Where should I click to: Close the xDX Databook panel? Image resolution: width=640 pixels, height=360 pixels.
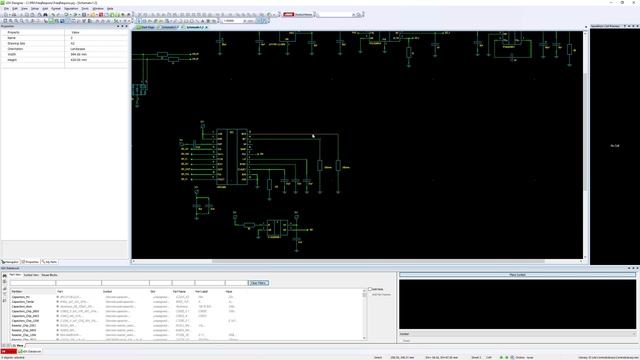[638, 268]
